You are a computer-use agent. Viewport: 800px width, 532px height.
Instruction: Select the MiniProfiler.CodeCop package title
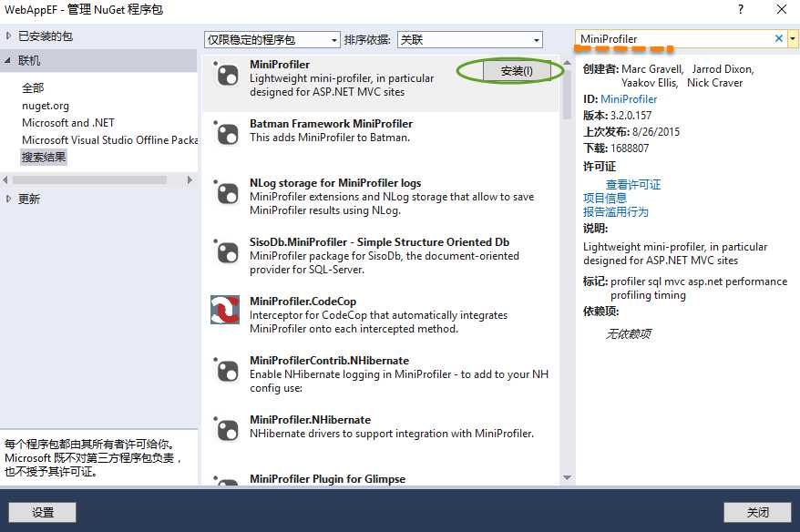[x=303, y=301]
